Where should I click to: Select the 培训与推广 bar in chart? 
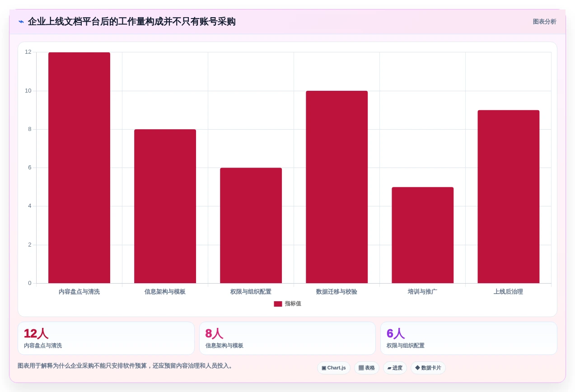click(422, 235)
